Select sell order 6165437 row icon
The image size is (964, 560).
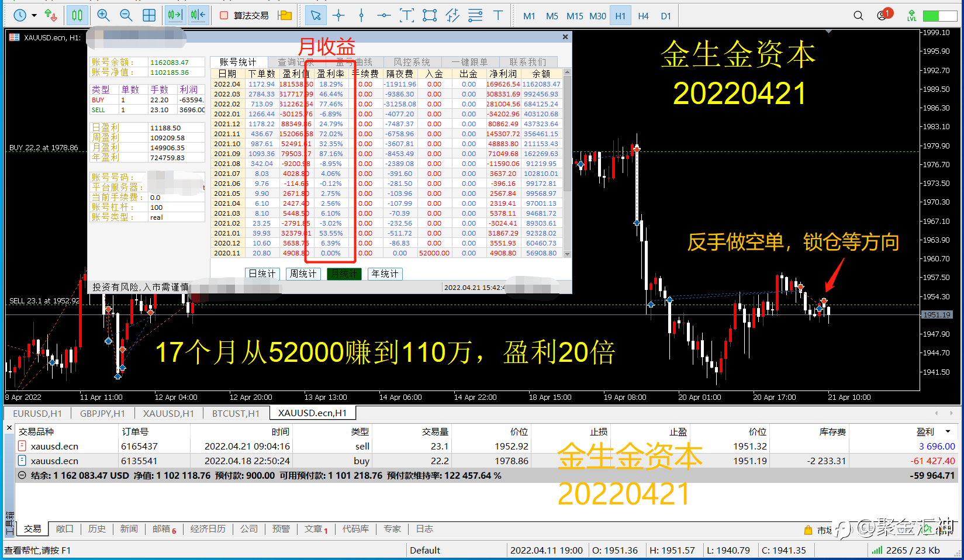click(23, 445)
